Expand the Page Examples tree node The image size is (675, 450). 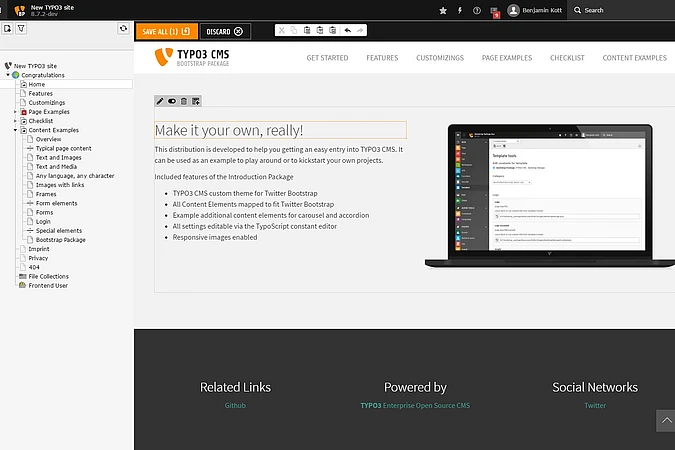[x=15, y=111]
